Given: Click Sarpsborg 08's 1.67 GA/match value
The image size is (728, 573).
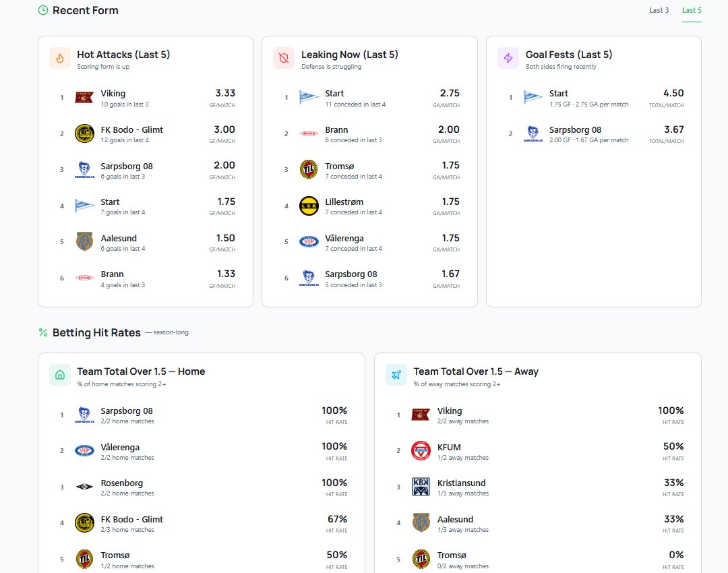Looking at the screenshot, I should pyautogui.click(x=450, y=274).
